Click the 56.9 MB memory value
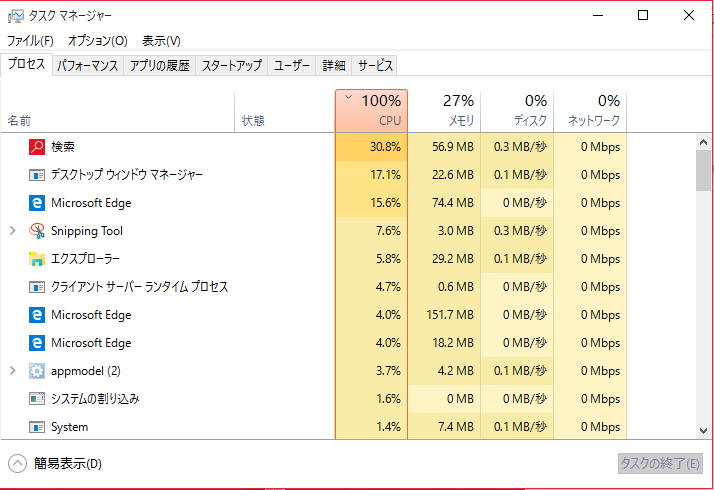Viewport: 714px width, 490px height. pos(453,147)
